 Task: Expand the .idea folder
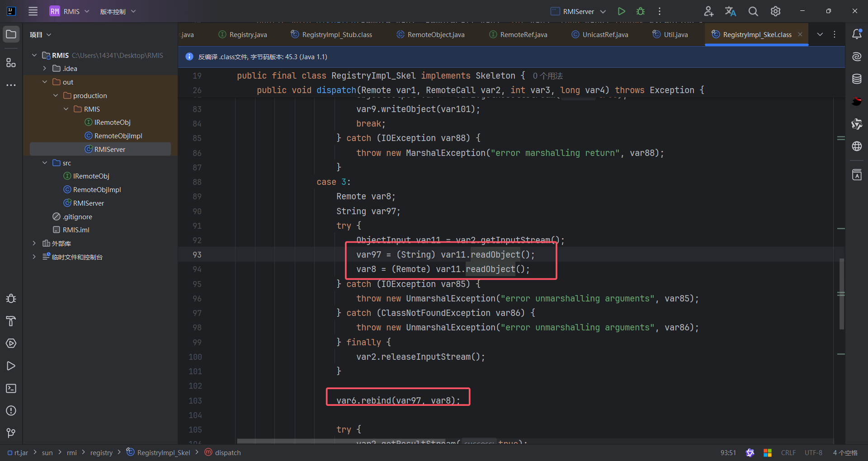[45, 69]
